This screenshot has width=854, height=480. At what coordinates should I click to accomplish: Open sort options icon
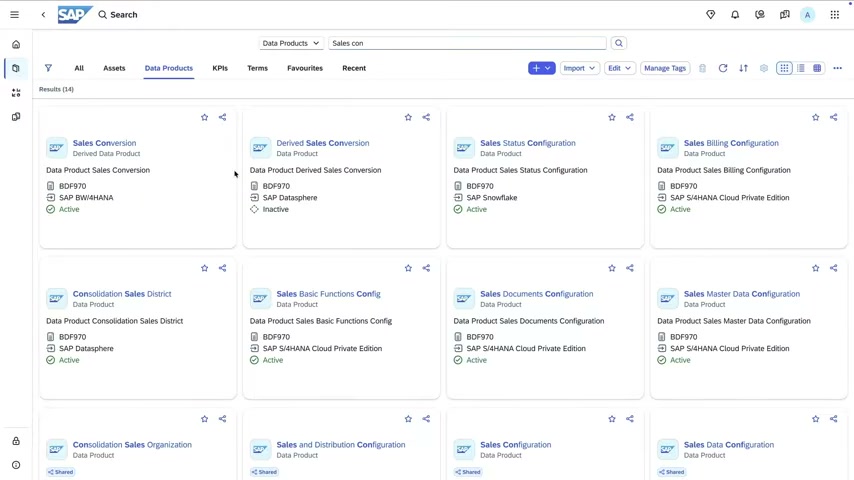tap(743, 68)
